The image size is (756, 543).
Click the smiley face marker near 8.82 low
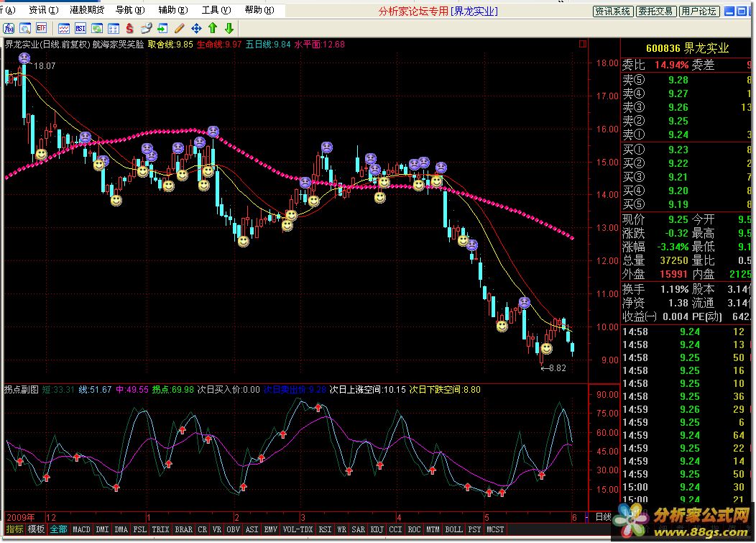pyautogui.click(x=546, y=348)
